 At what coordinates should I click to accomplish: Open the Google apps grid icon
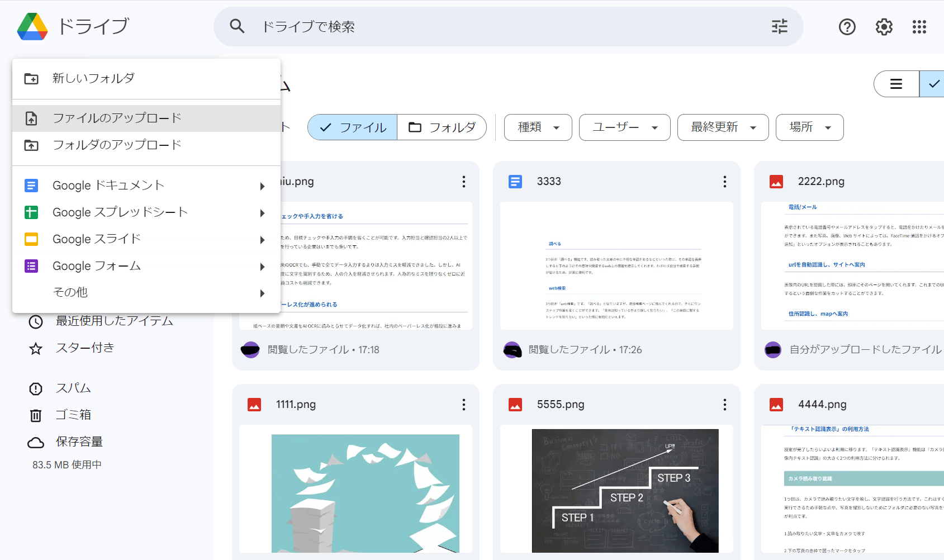coord(919,26)
